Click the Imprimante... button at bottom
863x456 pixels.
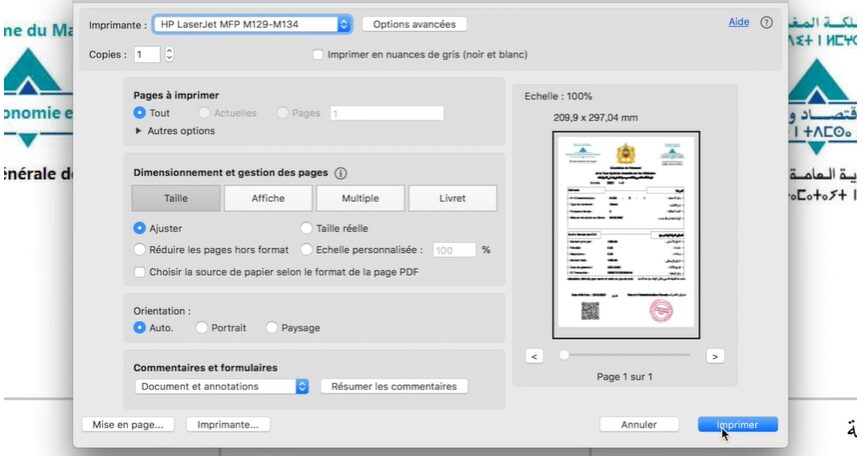tap(228, 424)
